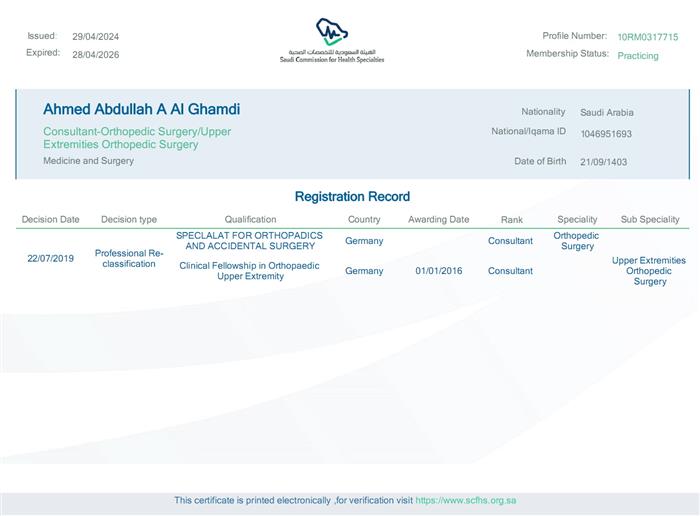Screen dimensions: 700x516
Task: Click the Country column header
Action: point(364,220)
